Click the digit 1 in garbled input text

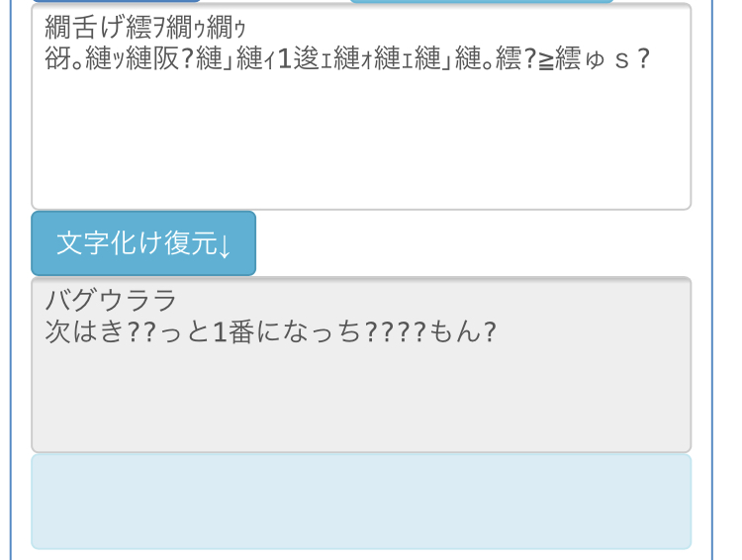pyautogui.click(x=284, y=59)
